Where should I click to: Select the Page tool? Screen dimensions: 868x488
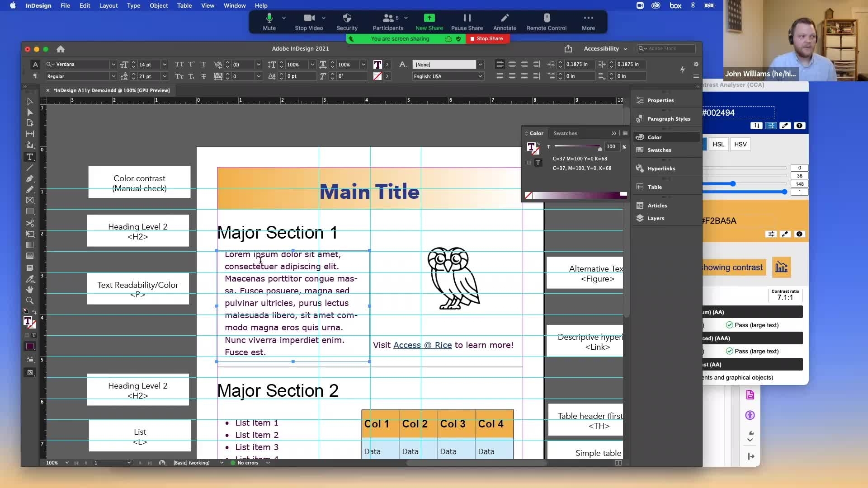click(x=30, y=123)
